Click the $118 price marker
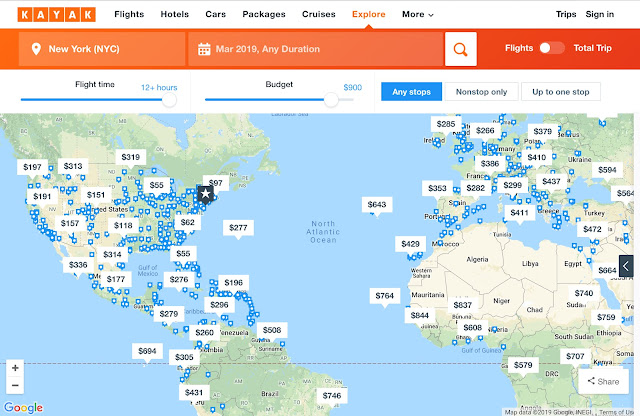The image size is (640, 416). (x=123, y=225)
